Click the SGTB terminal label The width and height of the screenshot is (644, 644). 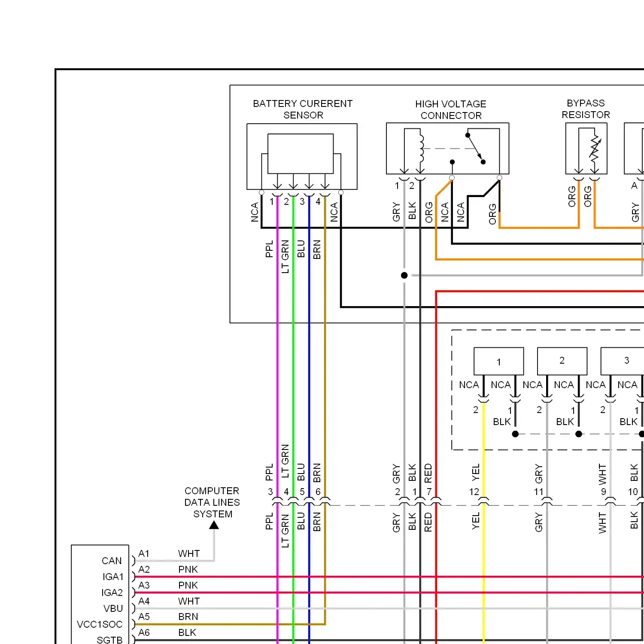(109, 640)
